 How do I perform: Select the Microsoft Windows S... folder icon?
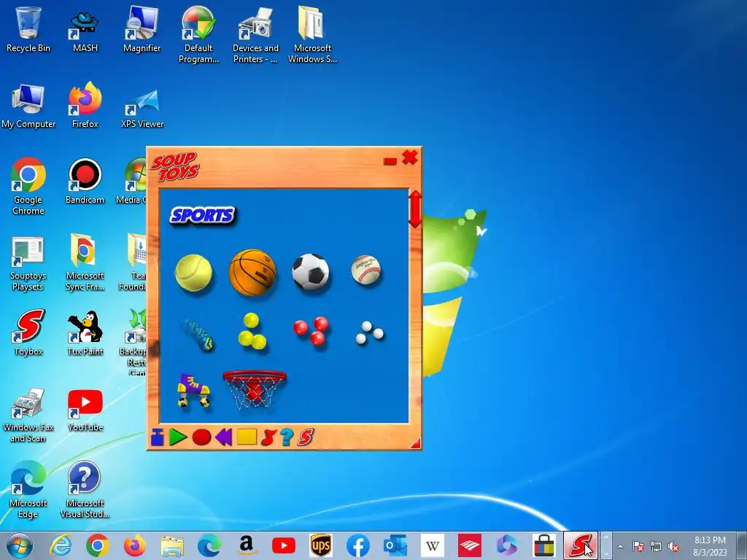point(312,35)
